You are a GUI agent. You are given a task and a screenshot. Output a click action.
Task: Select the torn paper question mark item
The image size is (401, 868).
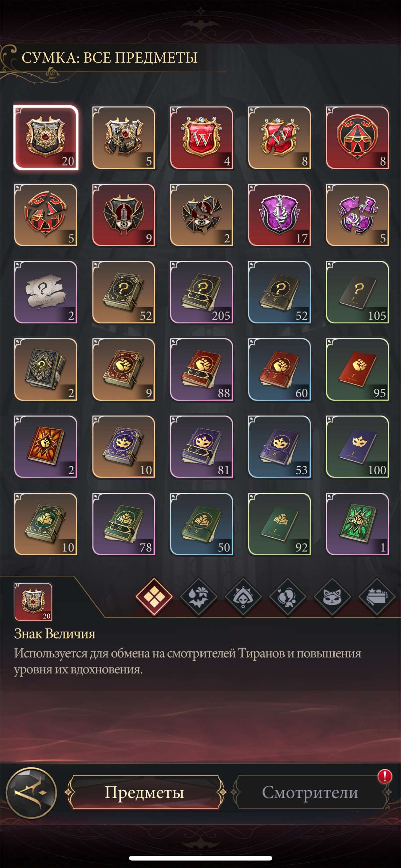[x=45, y=292]
